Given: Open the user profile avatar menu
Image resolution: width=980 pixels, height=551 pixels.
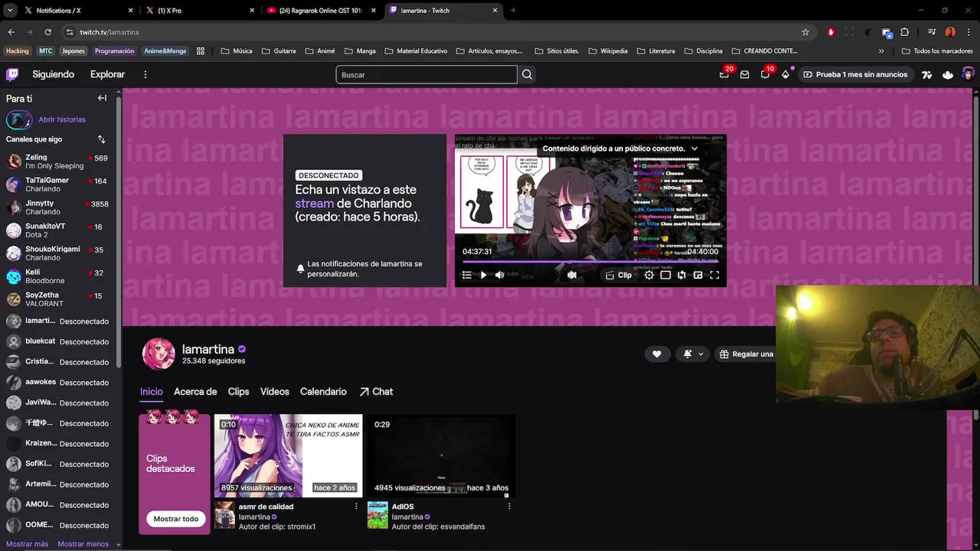Looking at the screenshot, I should pyautogui.click(x=968, y=74).
